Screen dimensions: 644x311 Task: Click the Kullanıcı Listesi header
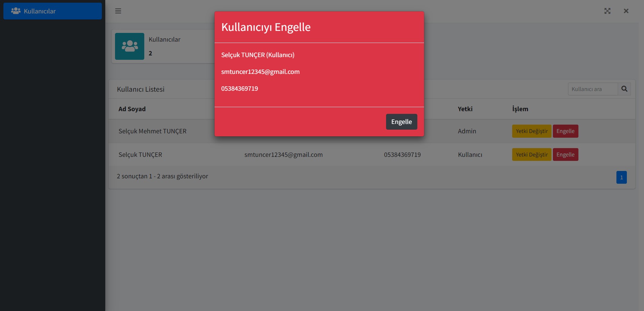pos(141,89)
